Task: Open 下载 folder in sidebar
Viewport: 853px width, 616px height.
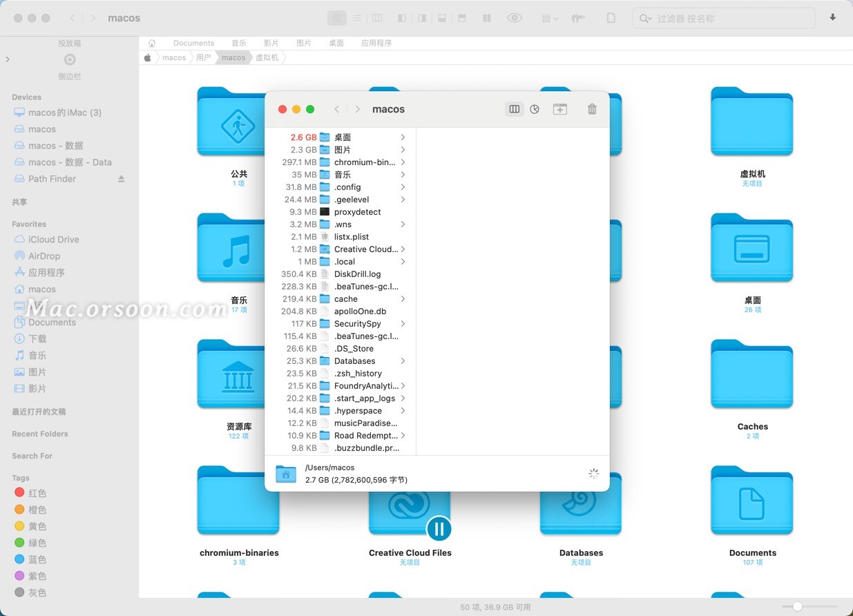Action: coord(37,339)
